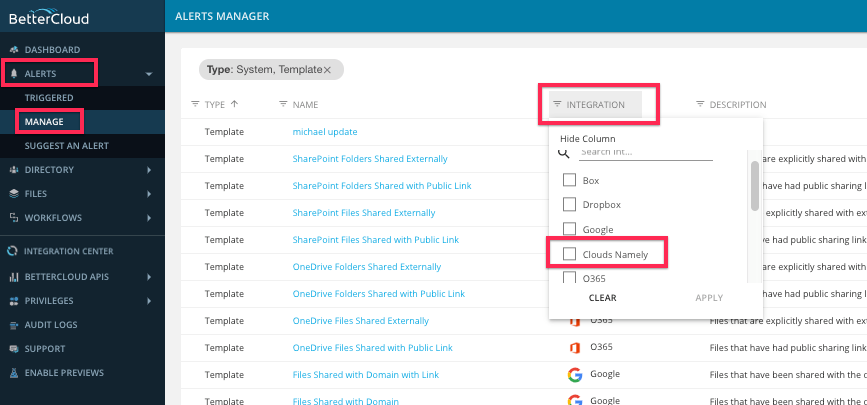This screenshot has width=867, height=405.
Task: Open the Triggered alerts menu item
Action: 50,98
